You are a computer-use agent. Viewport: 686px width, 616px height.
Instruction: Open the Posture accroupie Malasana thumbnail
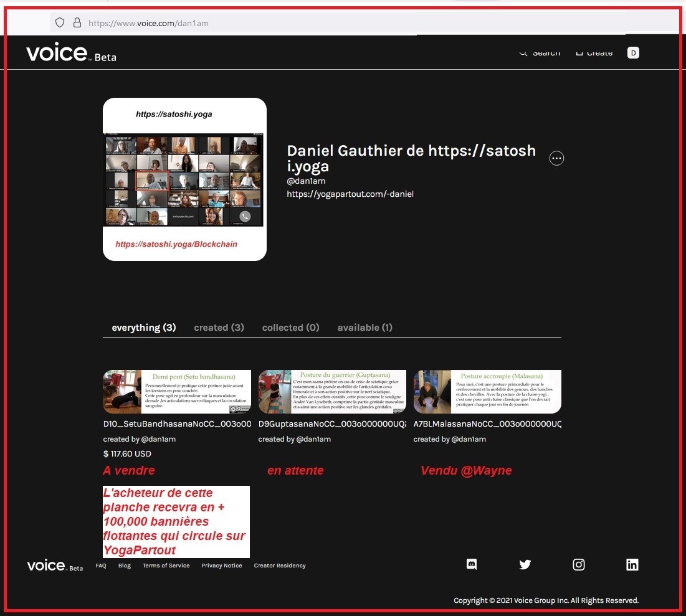(487, 392)
